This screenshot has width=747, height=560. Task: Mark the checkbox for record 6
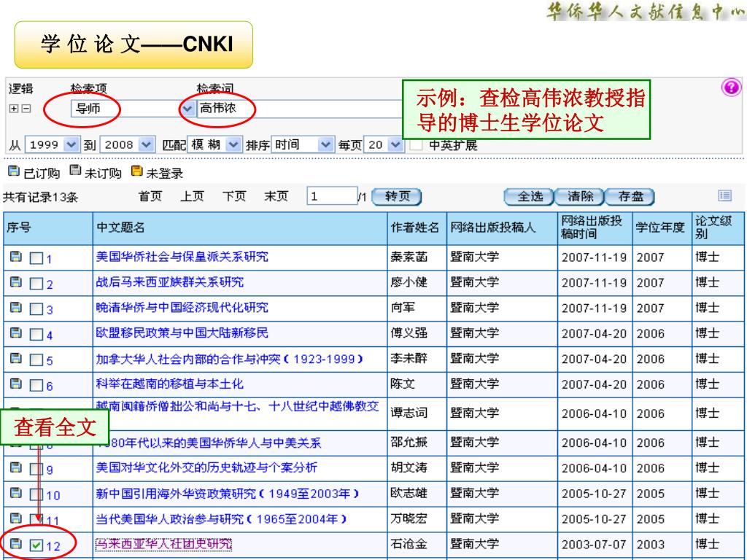click(36, 385)
